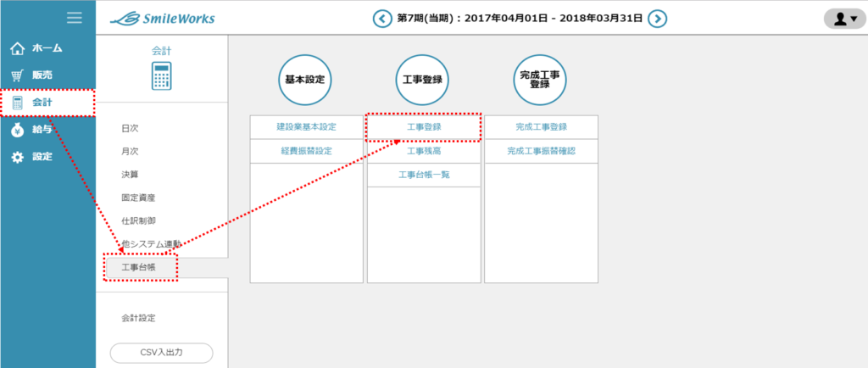
Task: Go to the next fiscal period arrow
Action: tap(657, 19)
